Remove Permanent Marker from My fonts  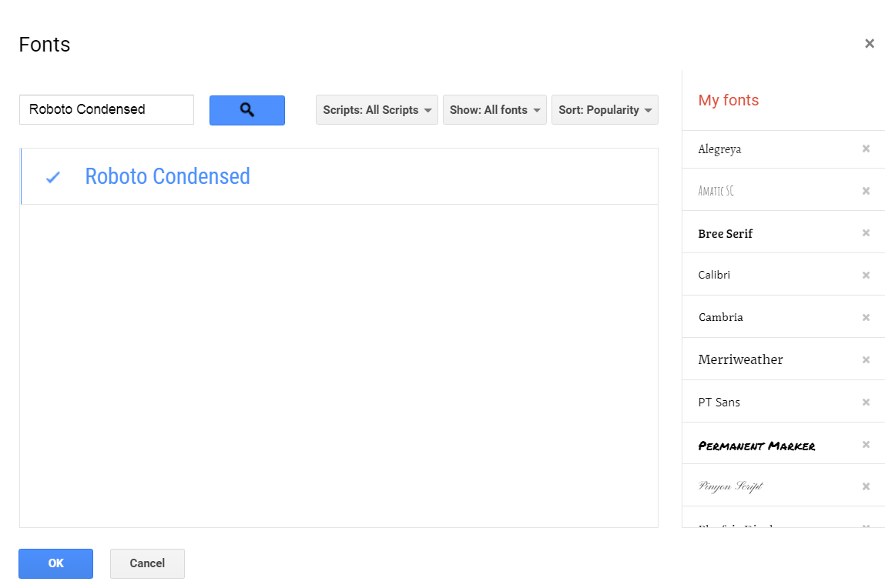[x=866, y=445]
